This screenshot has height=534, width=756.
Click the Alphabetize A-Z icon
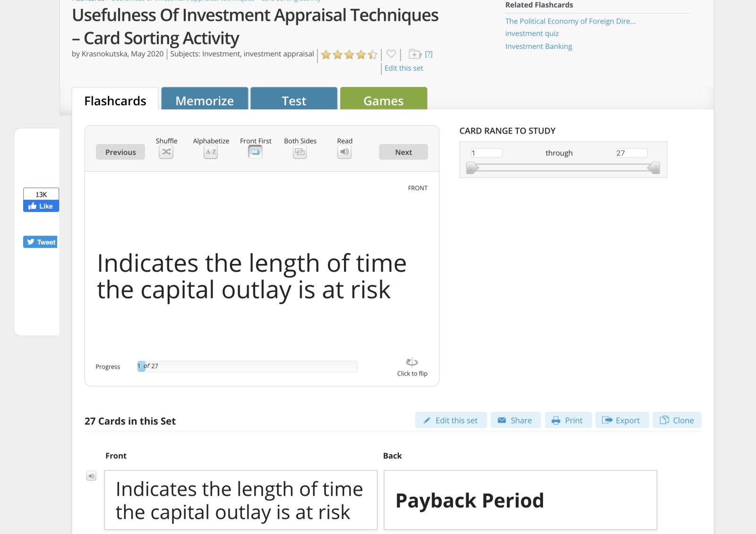click(x=211, y=152)
